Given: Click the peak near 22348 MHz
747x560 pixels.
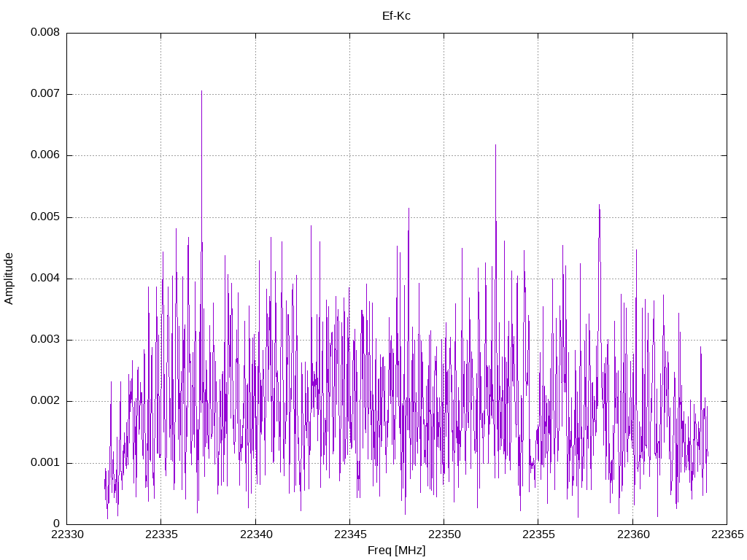Looking at the screenshot, I should coord(409,209).
